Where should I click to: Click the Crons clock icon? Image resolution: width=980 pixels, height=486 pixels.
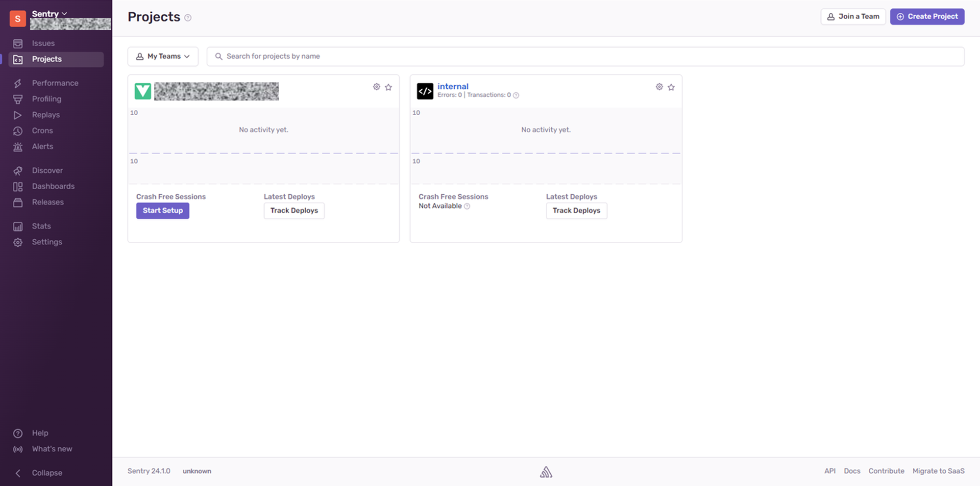click(18, 131)
